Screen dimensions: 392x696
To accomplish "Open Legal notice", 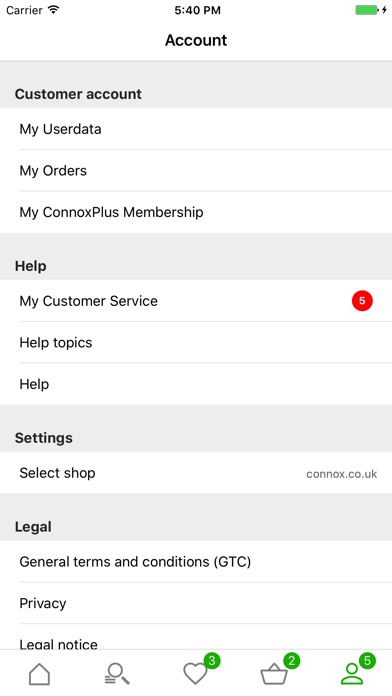I will (196, 637).
